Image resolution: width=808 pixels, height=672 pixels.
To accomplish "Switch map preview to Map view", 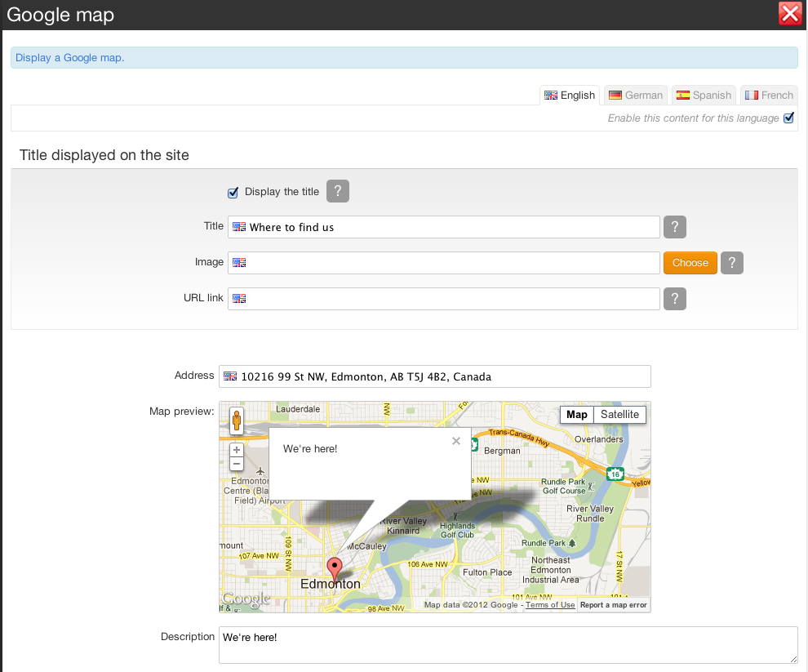I will tap(577, 415).
